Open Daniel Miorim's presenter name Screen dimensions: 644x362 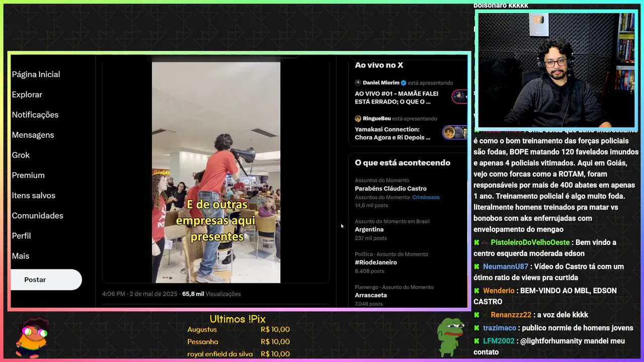pos(381,82)
